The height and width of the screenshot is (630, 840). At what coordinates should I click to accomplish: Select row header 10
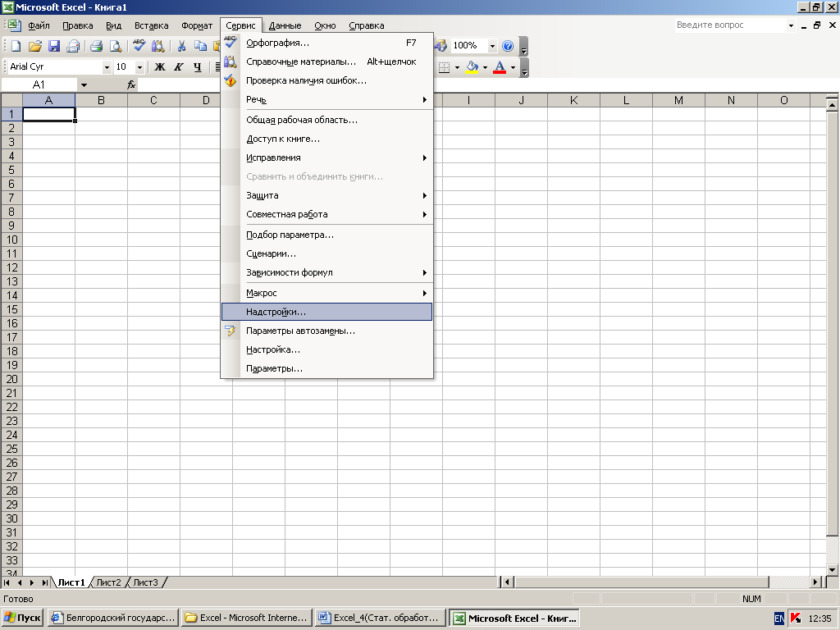coord(11,240)
